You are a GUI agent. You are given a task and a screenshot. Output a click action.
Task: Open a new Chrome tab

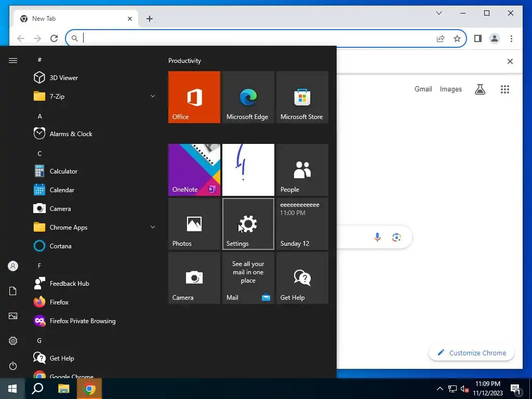point(150,19)
